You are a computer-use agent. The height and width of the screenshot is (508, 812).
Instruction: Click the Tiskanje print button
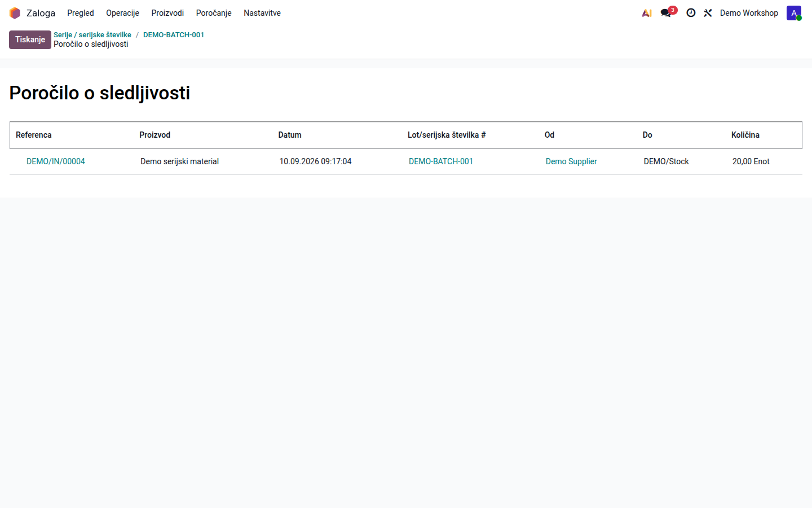point(30,40)
